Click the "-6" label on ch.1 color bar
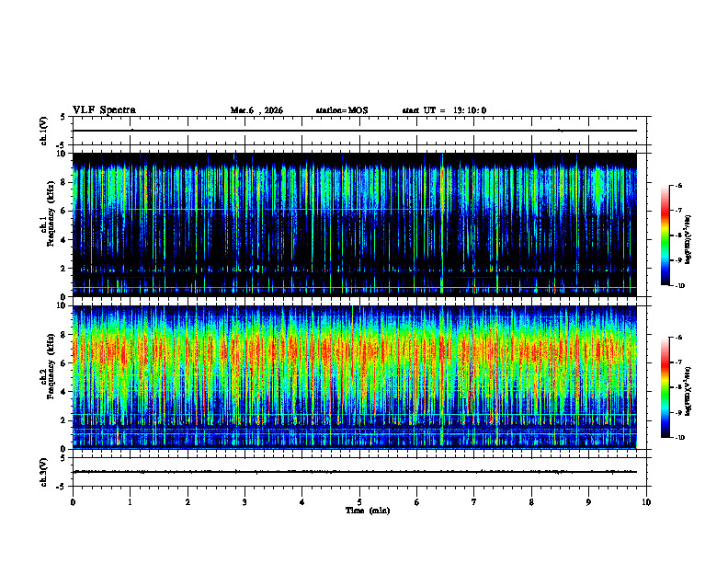Screen dimensions: 728x563 click(678, 185)
